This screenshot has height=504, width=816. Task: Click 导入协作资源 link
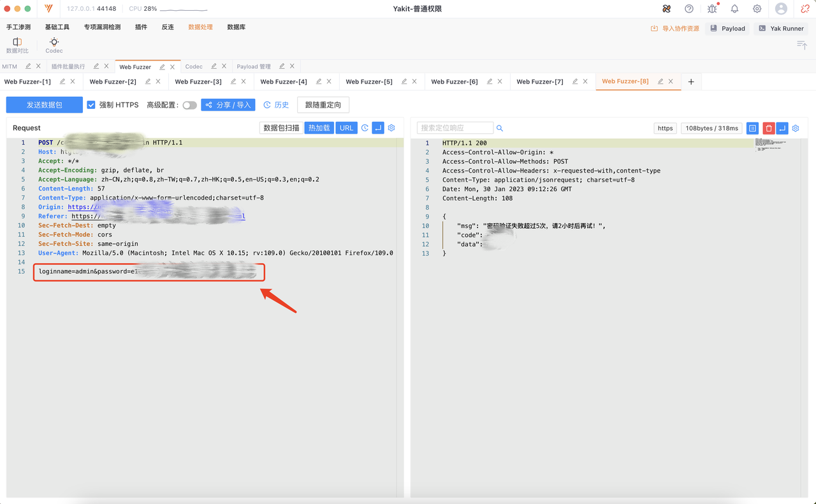[x=675, y=29]
